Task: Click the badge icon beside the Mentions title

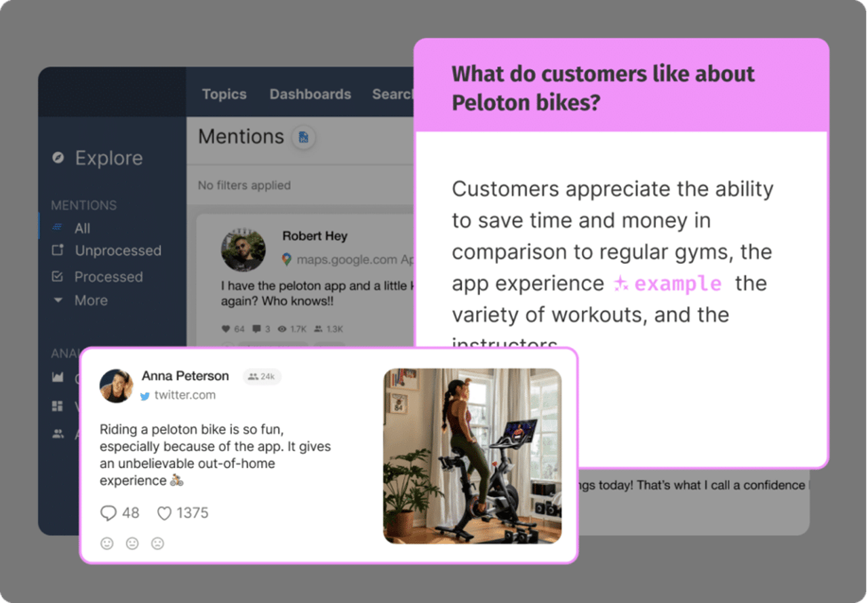Action: 302,138
